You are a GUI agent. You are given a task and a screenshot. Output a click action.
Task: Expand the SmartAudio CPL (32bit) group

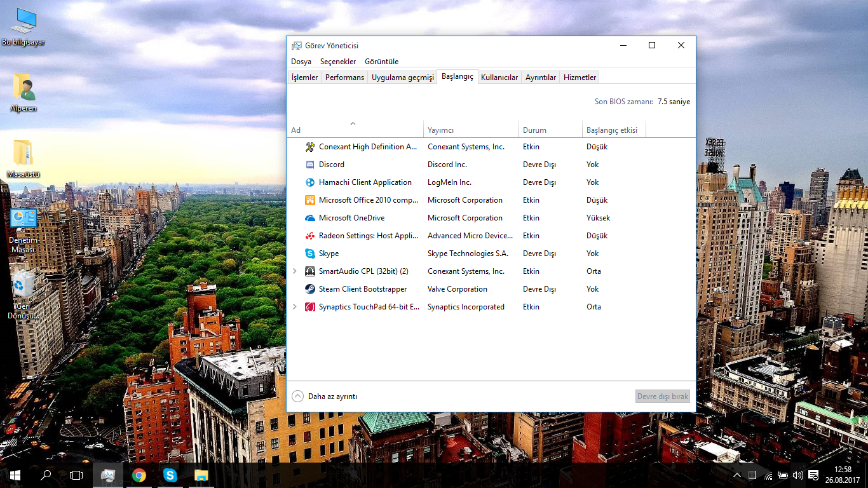click(x=294, y=271)
